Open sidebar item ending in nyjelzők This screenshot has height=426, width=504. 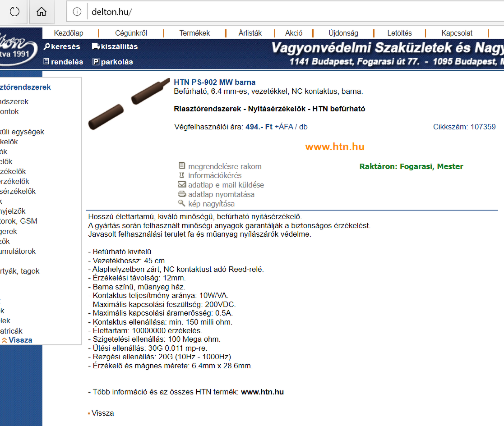point(13,211)
